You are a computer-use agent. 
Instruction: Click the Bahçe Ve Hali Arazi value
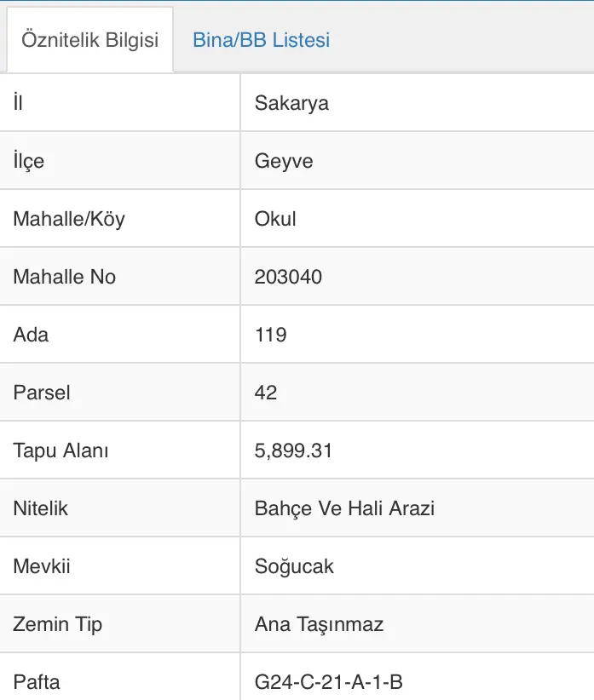pos(344,508)
